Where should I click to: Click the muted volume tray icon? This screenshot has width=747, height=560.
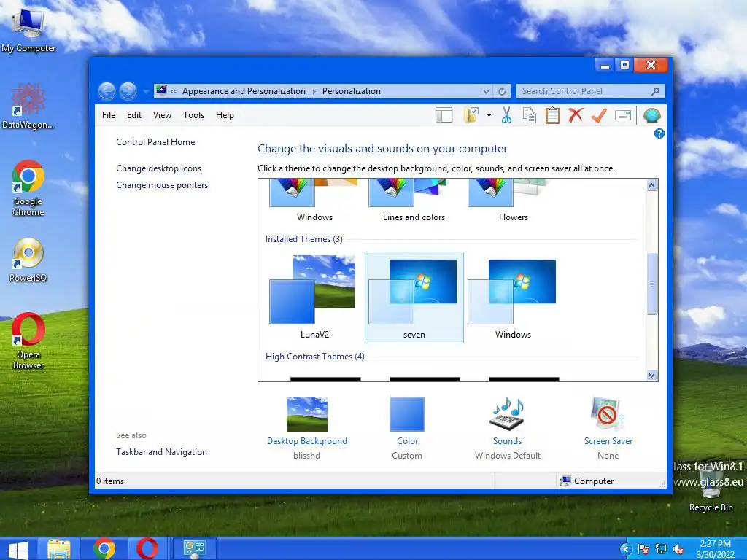678,550
